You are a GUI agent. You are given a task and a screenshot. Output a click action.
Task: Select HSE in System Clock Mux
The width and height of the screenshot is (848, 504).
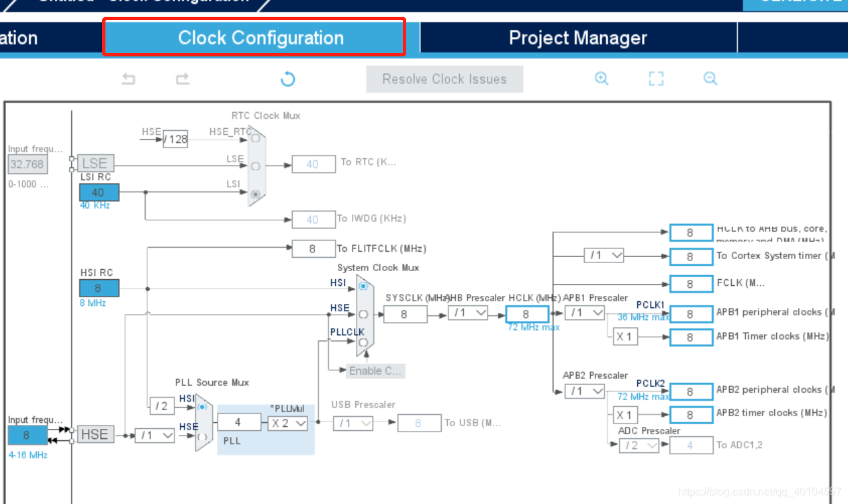[x=363, y=314]
